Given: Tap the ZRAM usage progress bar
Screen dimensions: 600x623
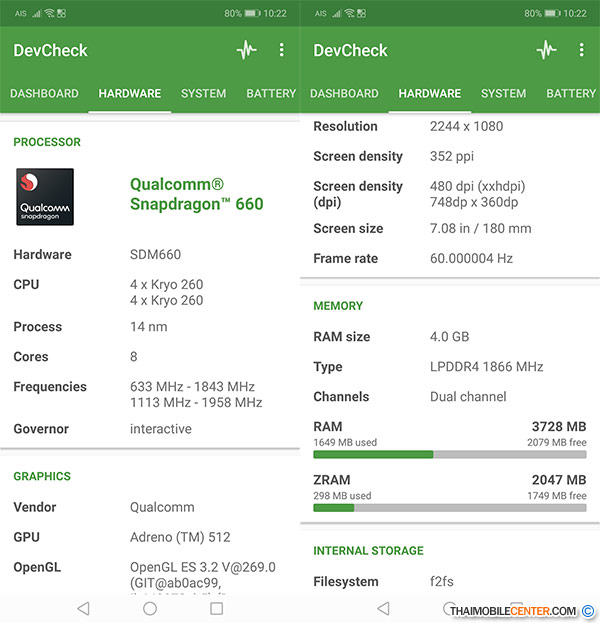Looking at the screenshot, I should coord(449,508).
